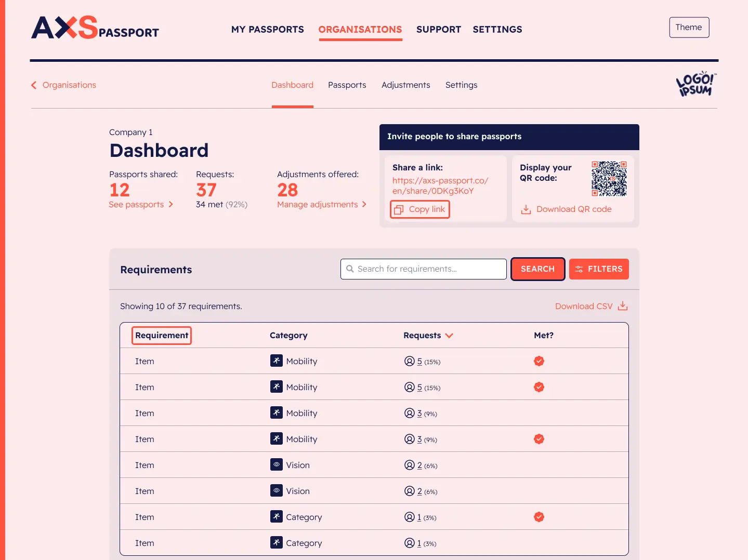Click eye icon in second Vision row

click(x=277, y=490)
